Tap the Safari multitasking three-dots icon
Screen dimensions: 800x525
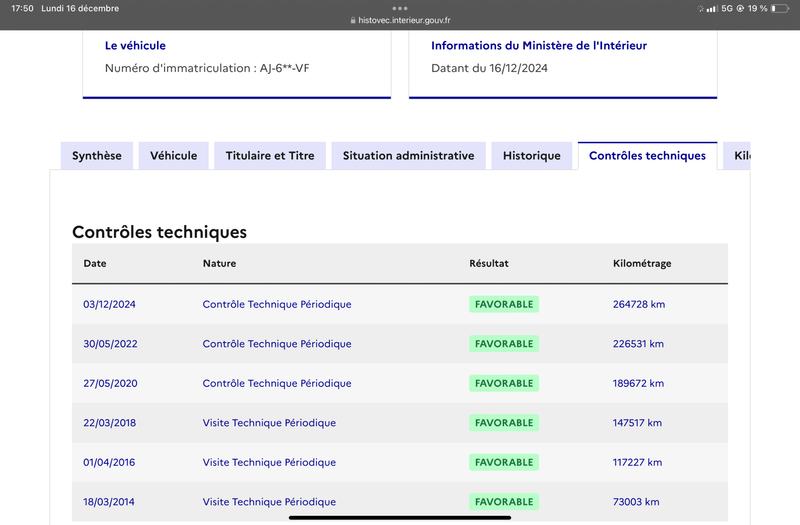click(400, 8)
